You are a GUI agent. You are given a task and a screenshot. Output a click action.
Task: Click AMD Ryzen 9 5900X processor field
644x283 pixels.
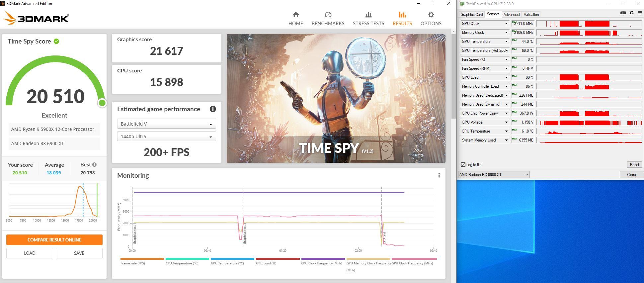(54, 129)
